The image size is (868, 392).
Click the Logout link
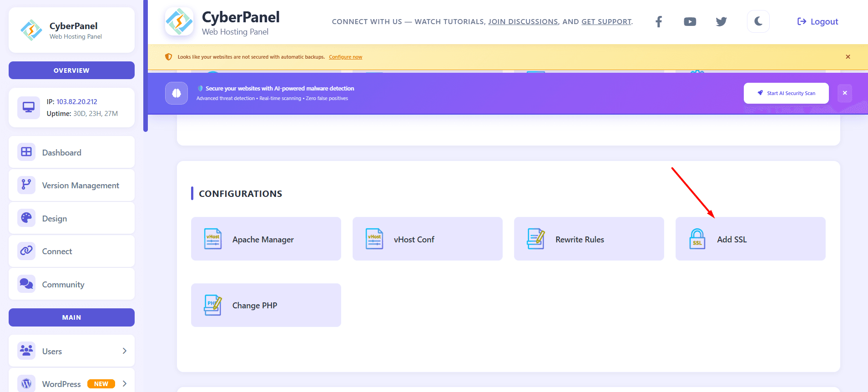click(x=818, y=21)
